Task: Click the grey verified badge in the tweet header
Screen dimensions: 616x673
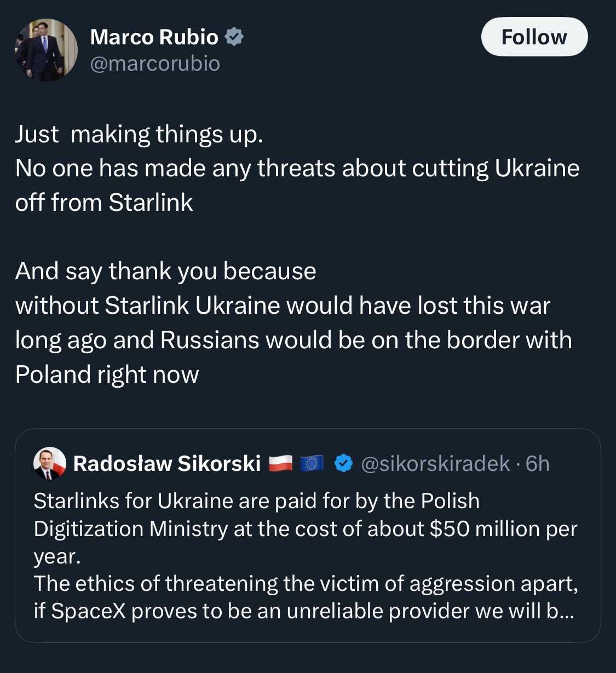Action: click(x=234, y=37)
